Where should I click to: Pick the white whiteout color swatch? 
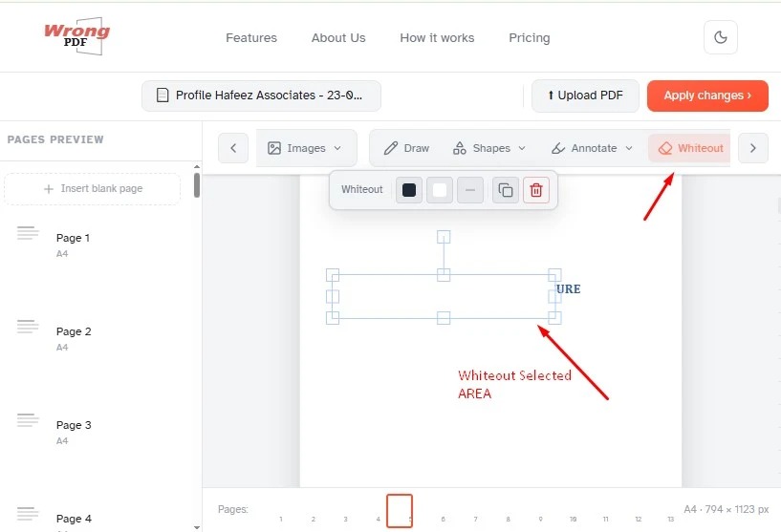point(440,190)
